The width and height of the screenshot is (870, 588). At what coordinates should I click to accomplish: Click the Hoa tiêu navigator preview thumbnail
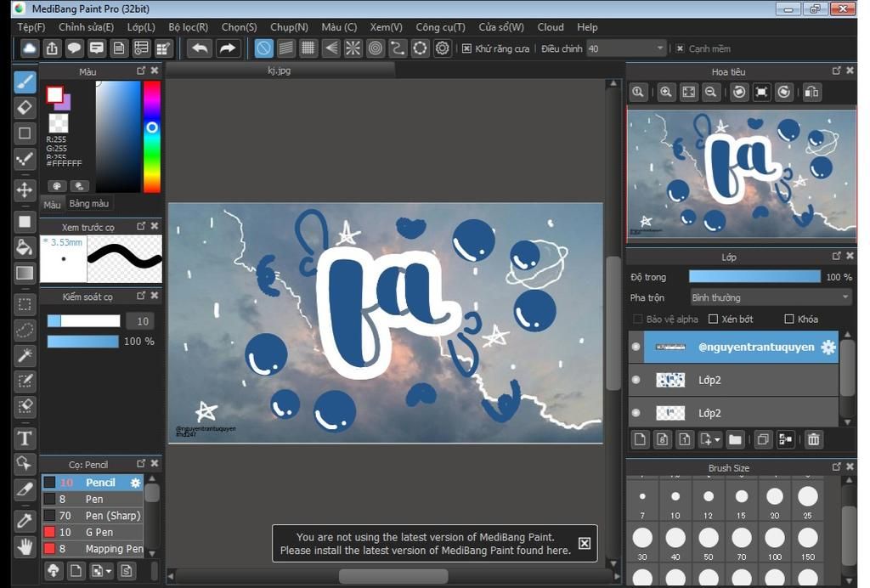pos(741,175)
